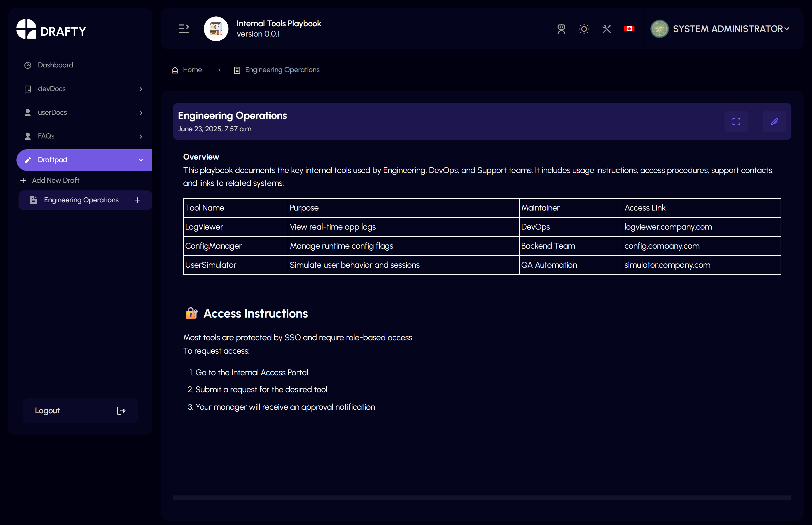Screen dimensions: 812x525
Task: Click the pencil edit draft icon
Action: [774, 121]
